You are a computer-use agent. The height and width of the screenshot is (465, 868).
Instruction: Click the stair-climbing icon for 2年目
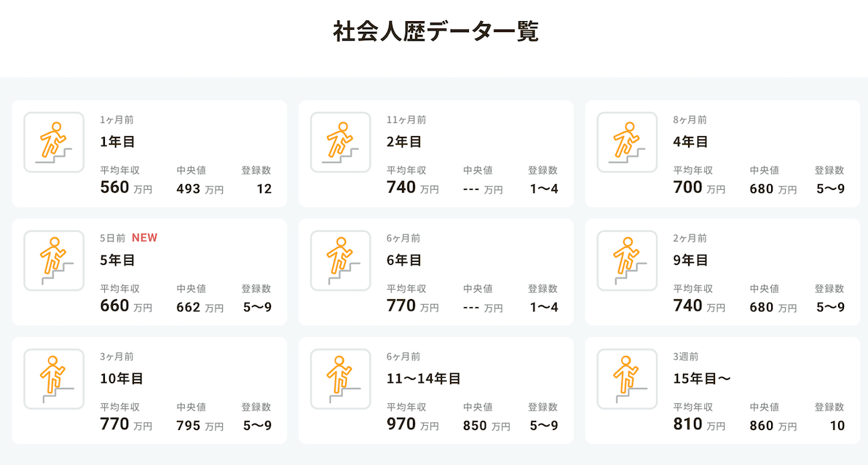click(340, 142)
